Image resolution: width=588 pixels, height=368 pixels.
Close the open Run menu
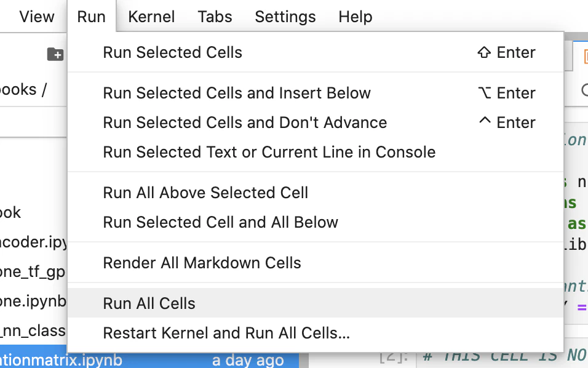pyautogui.click(x=92, y=17)
